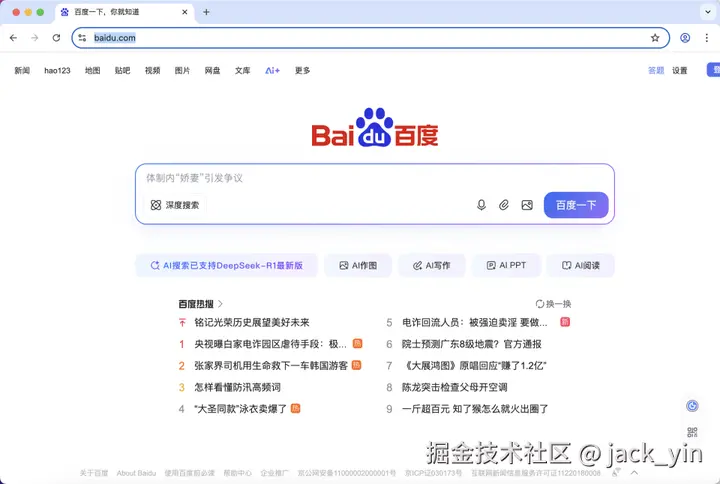Open the Chrome profile icon
This screenshot has height=484, width=720.
tap(685, 38)
